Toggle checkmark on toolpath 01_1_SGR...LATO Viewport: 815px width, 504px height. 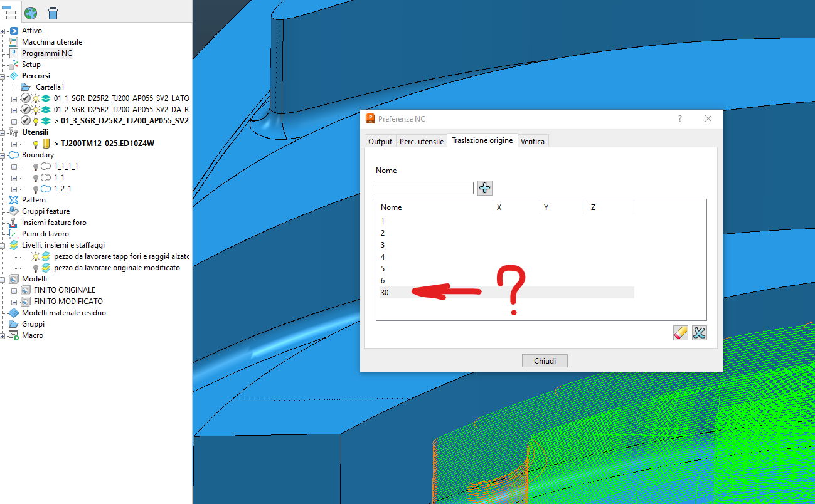point(26,98)
